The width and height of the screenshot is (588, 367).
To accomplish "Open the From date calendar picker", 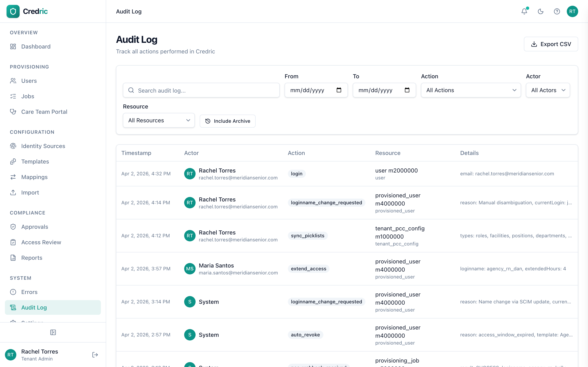I will (x=339, y=90).
